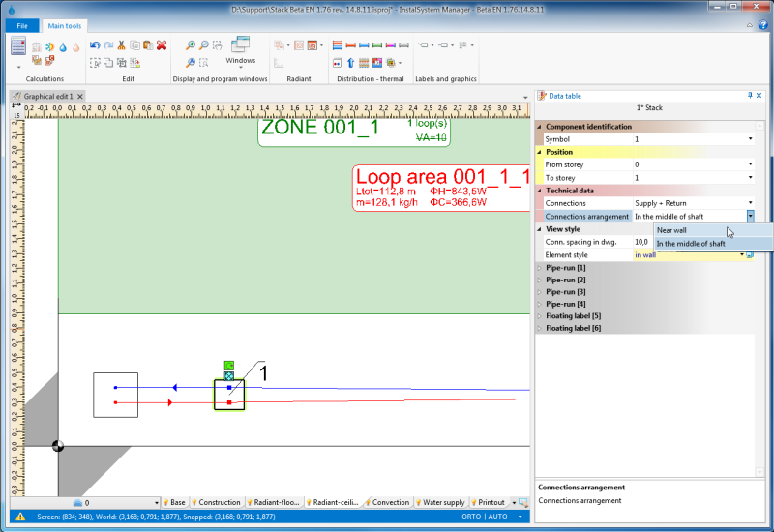Pin the Data table panel

750,95
